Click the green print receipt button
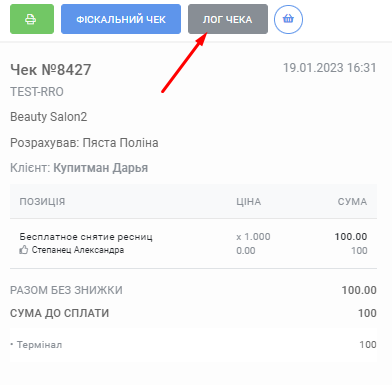This screenshot has width=392, height=385. 32,19
